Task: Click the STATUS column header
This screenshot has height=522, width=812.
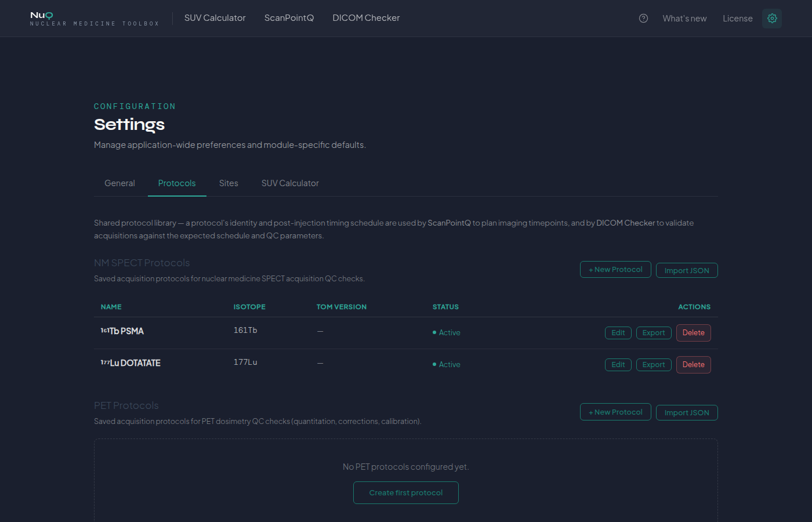Action: [445, 307]
